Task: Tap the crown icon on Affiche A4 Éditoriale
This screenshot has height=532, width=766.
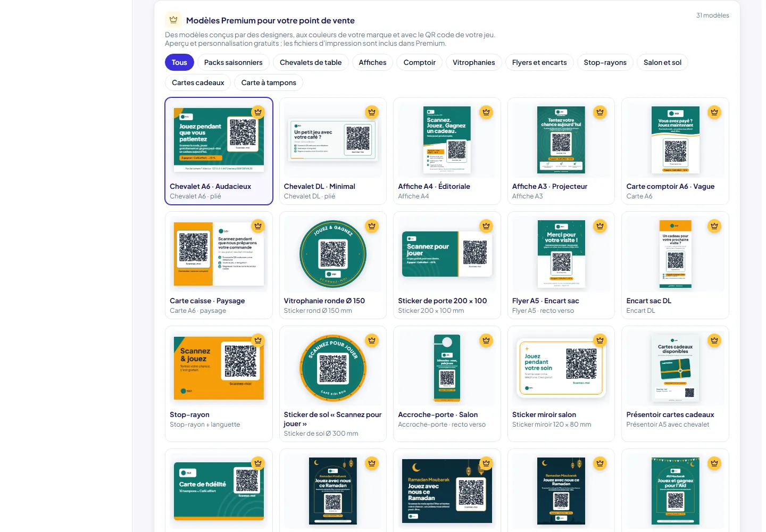Action: click(x=486, y=112)
